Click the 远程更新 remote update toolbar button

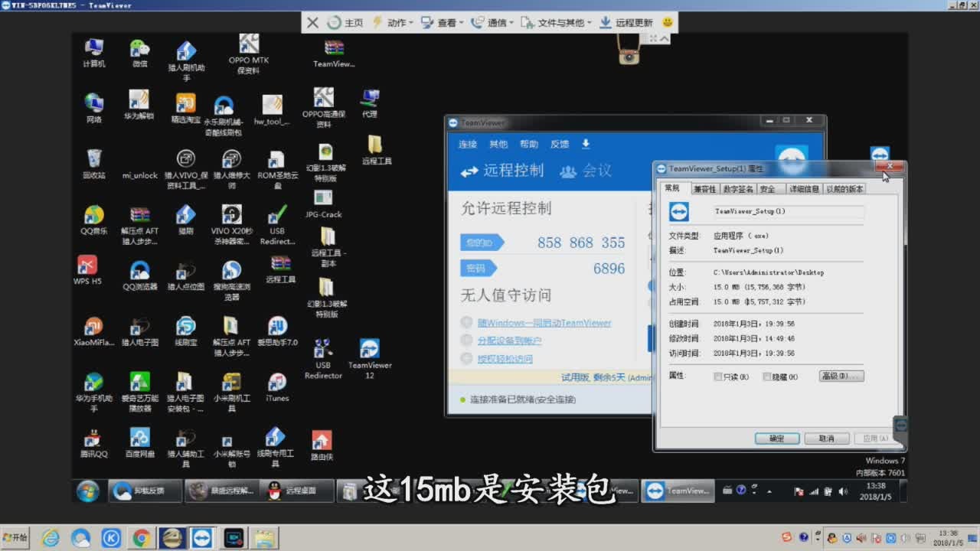626,23
